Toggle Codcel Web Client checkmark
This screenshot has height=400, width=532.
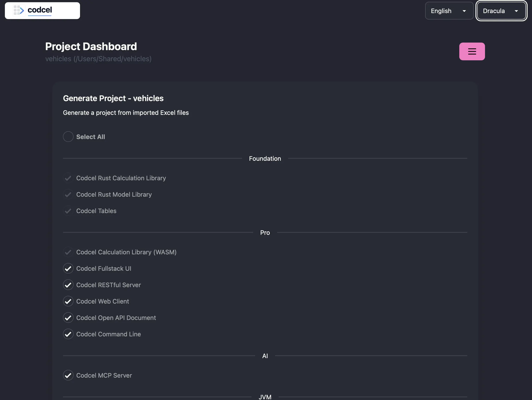(68, 301)
